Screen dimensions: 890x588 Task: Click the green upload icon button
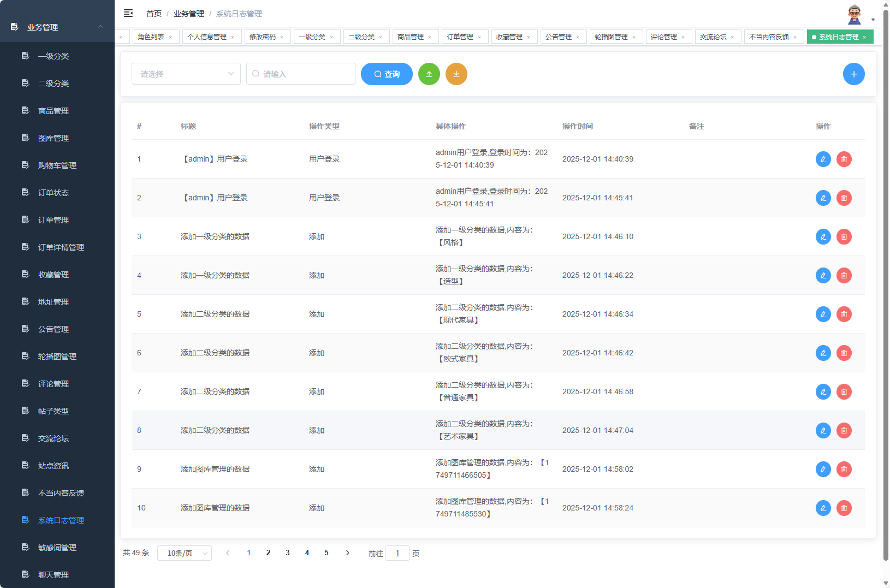coord(429,74)
